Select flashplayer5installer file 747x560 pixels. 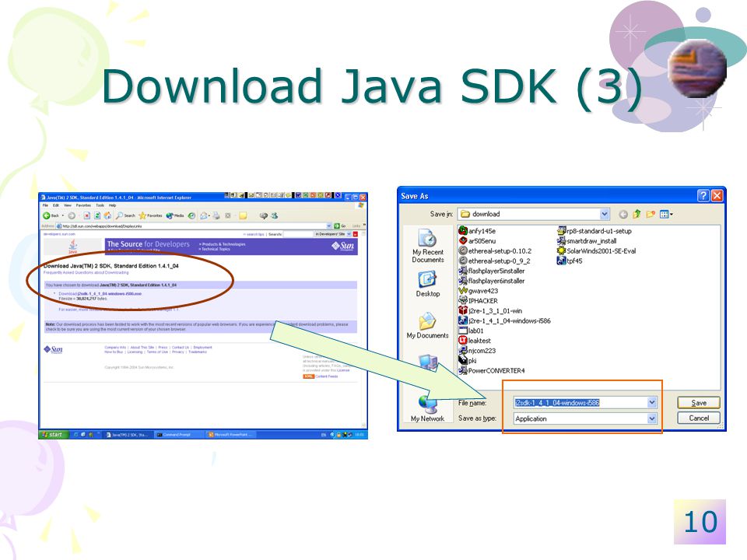492,271
